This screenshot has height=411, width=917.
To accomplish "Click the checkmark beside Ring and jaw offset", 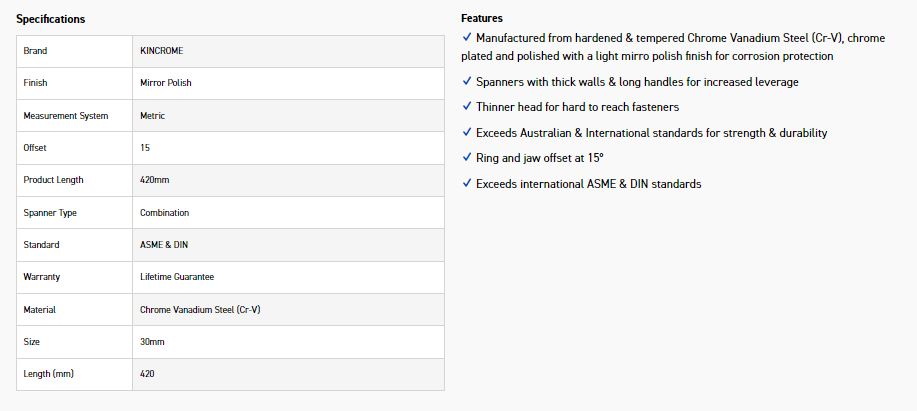I will (467, 157).
